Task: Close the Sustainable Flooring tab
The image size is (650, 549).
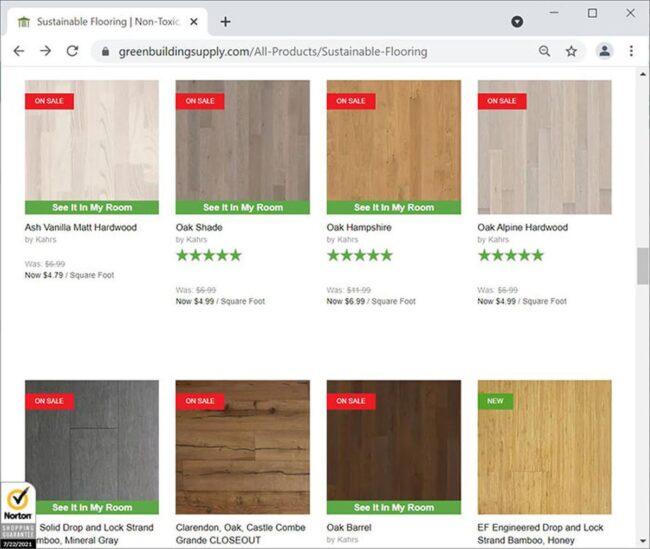Action: (194, 22)
